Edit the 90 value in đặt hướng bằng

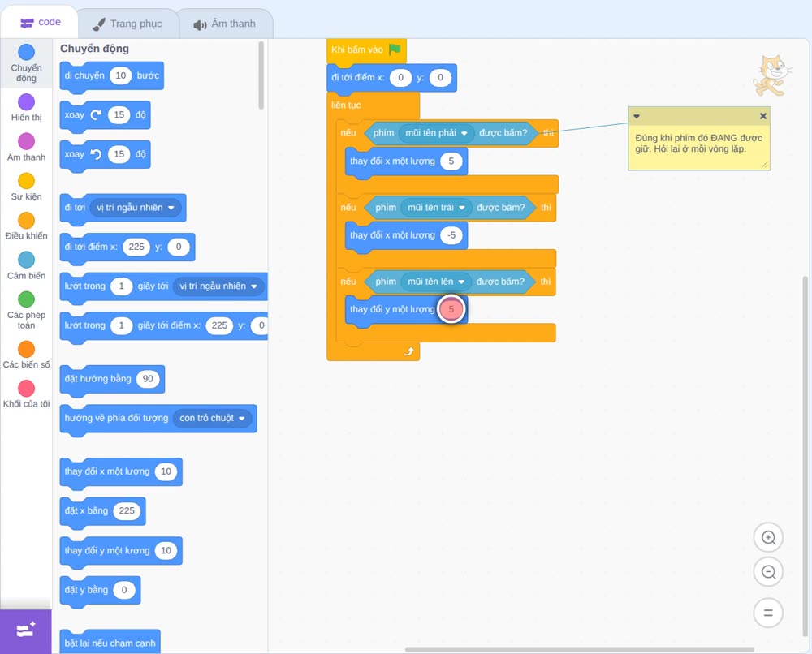tap(148, 379)
